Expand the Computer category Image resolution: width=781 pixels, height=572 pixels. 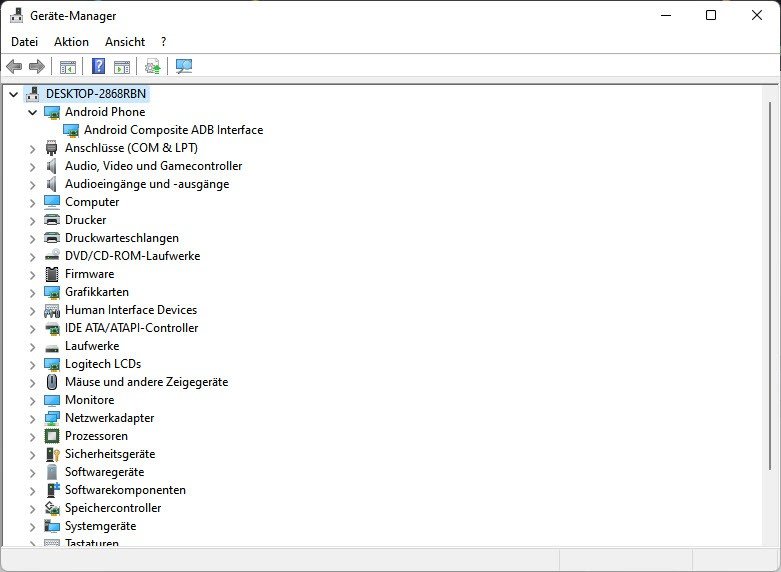32,202
